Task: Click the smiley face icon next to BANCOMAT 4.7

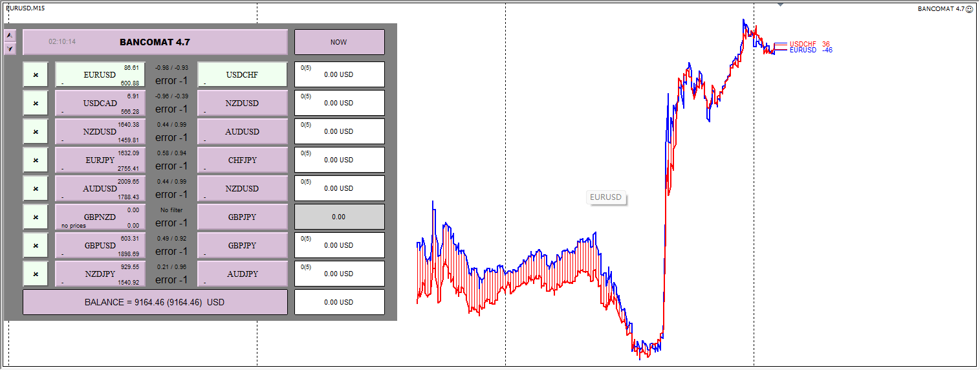Action: click(969, 9)
